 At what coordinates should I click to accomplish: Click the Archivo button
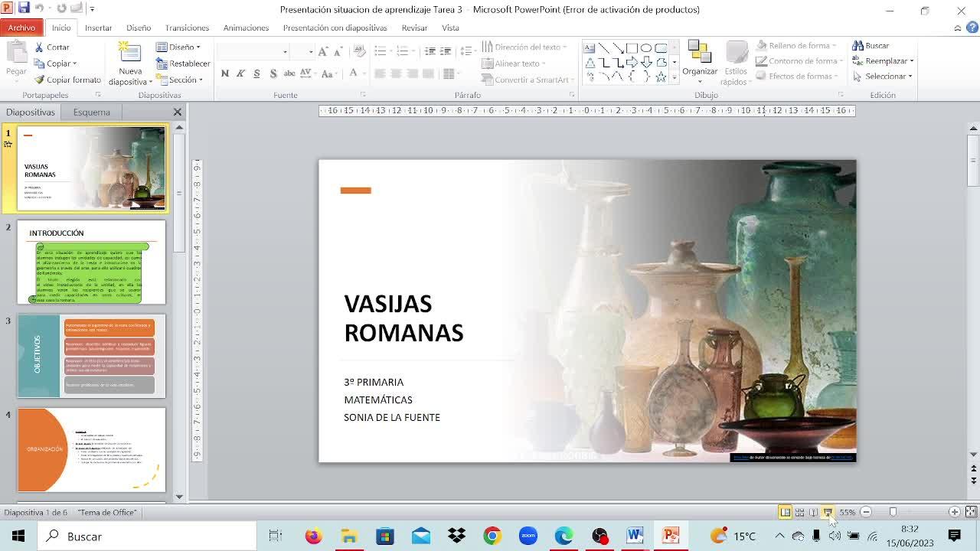21,28
